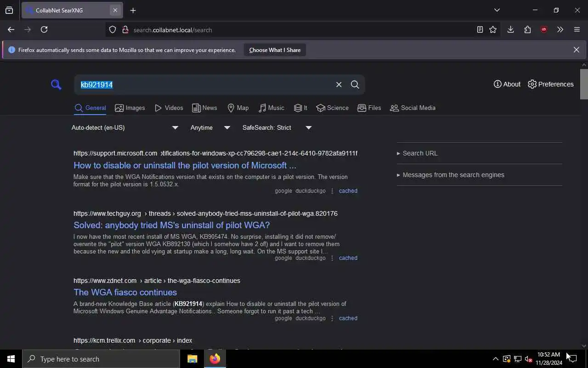Open the network status tray icon
Viewport: 588px width, 368px height.
[518, 359]
